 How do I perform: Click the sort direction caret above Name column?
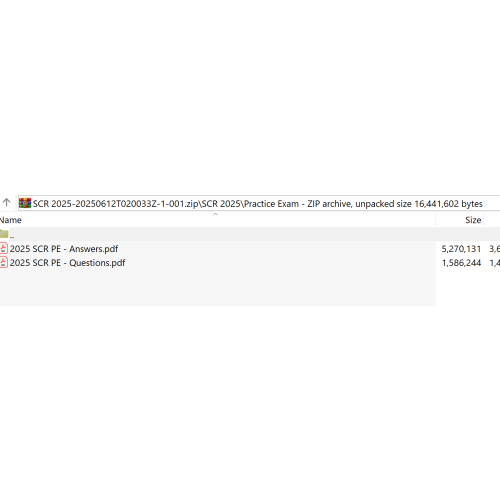point(215,214)
